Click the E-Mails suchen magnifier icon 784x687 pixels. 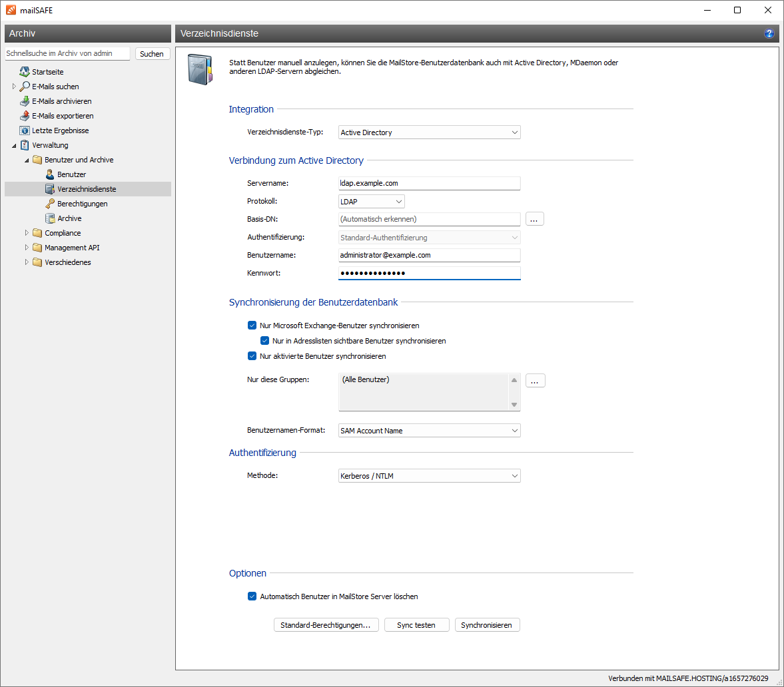pyautogui.click(x=25, y=87)
